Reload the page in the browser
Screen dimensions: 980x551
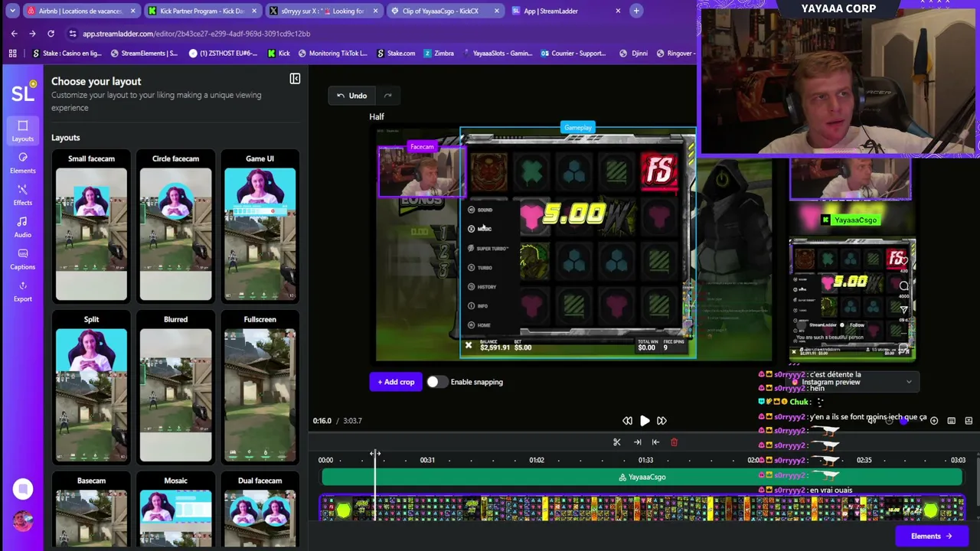51,34
